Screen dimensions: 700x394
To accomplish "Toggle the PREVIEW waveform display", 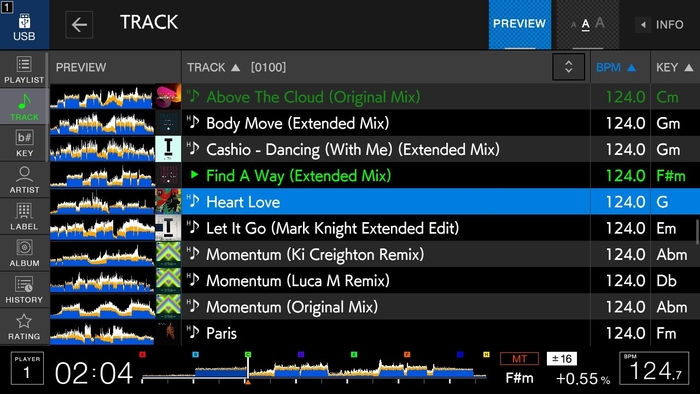I will pyautogui.click(x=520, y=25).
